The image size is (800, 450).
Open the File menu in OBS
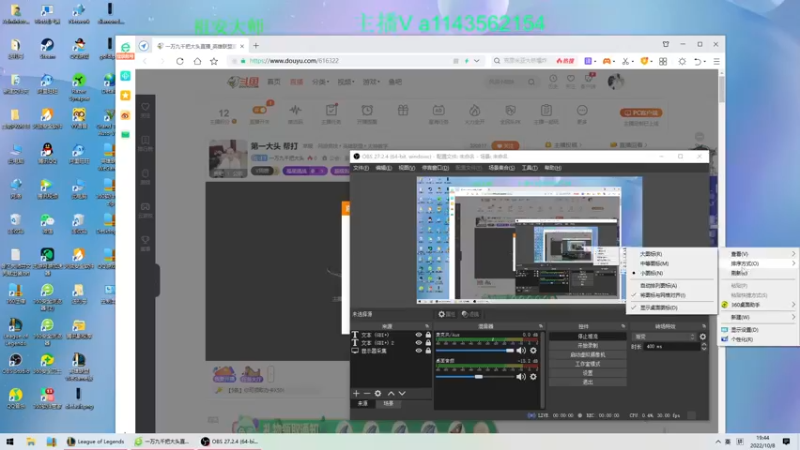point(361,168)
